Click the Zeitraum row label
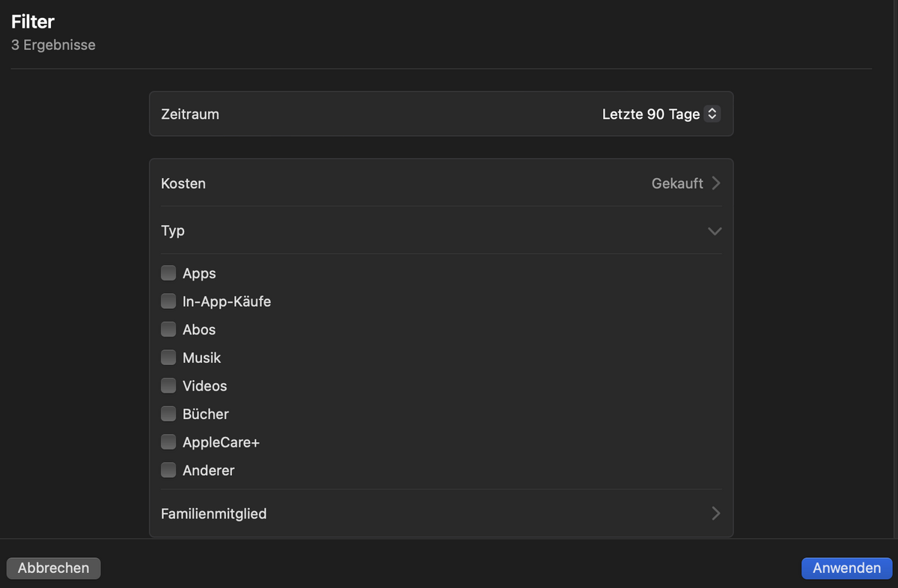The height and width of the screenshot is (588, 898). click(190, 114)
